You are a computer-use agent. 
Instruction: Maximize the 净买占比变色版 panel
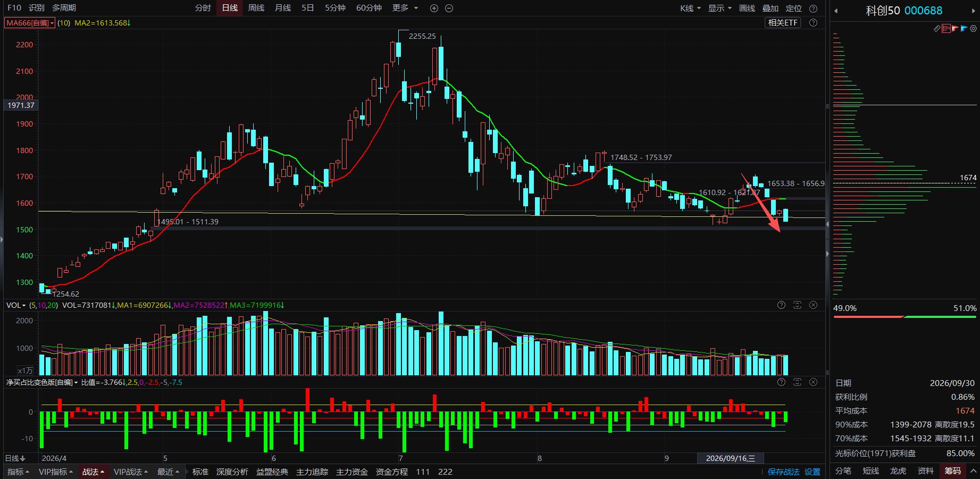pos(797,382)
